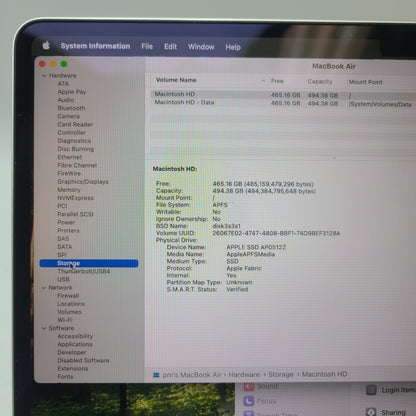
Task: Click the green zoom window button
Action: point(64,64)
